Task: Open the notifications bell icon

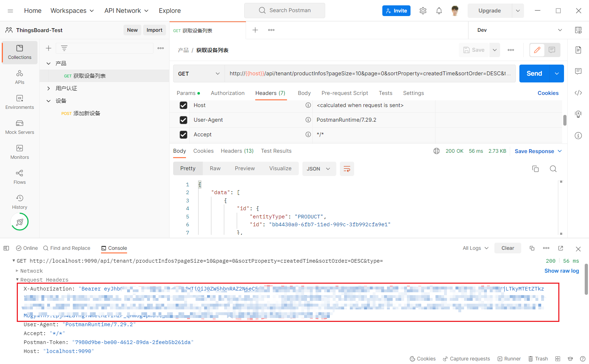Action: (x=439, y=11)
